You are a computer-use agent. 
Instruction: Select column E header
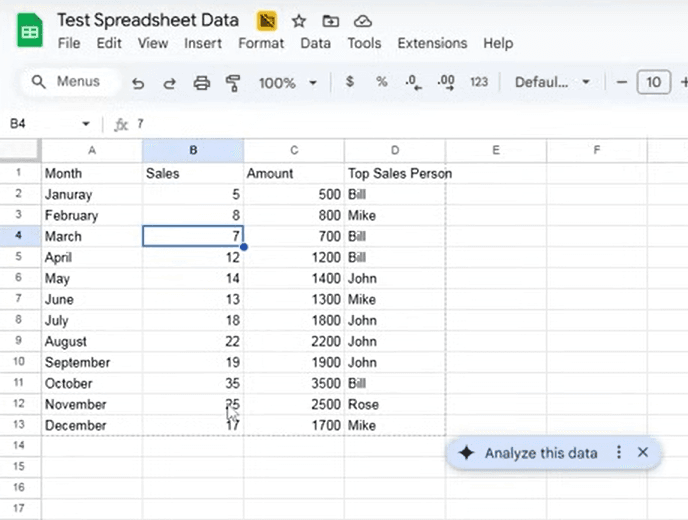pos(496,151)
